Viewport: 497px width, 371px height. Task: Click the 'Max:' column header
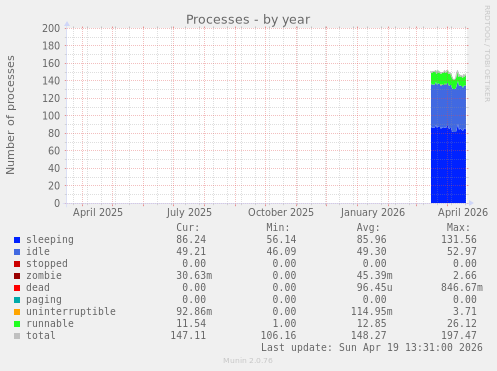click(458, 228)
